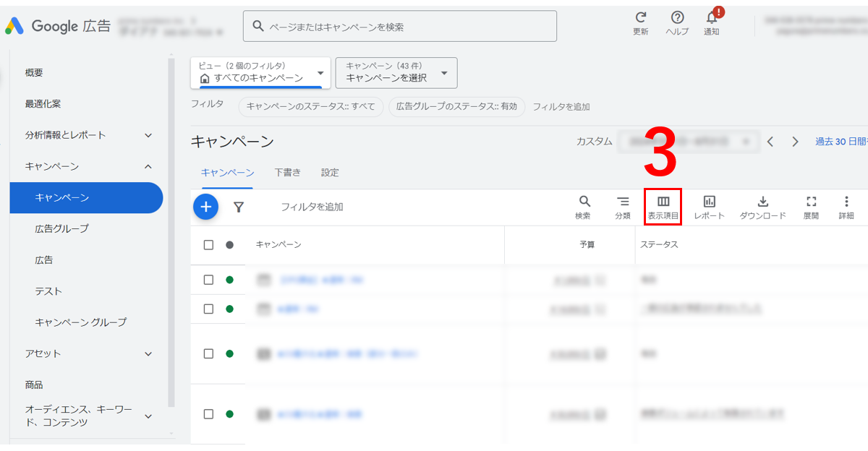Click 広告グループのステータス: 有効 filter chip
The height and width of the screenshot is (451, 868).
point(456,106)
